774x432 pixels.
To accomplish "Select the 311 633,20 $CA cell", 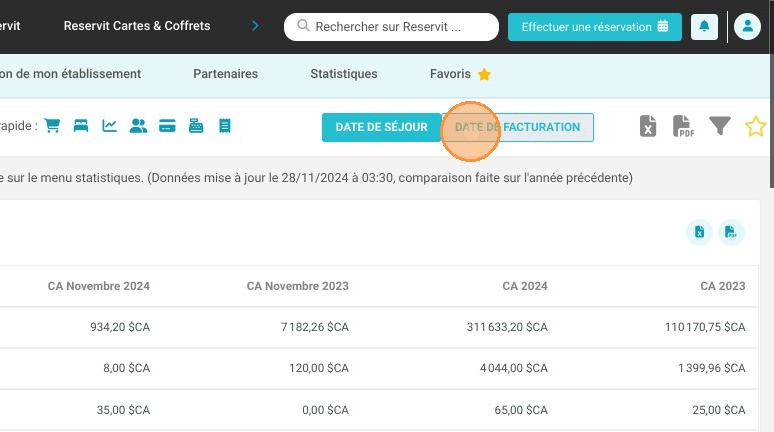I will (x=507, y=327).
